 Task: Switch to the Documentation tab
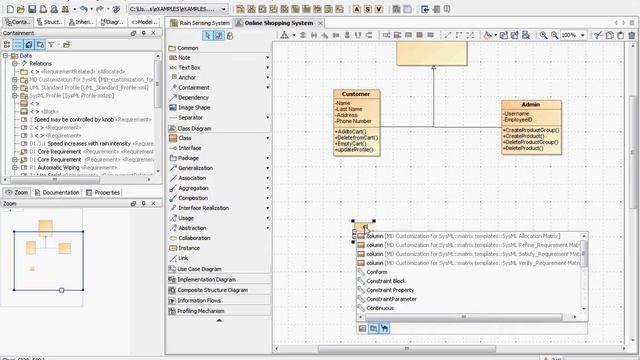pos(57,192)
